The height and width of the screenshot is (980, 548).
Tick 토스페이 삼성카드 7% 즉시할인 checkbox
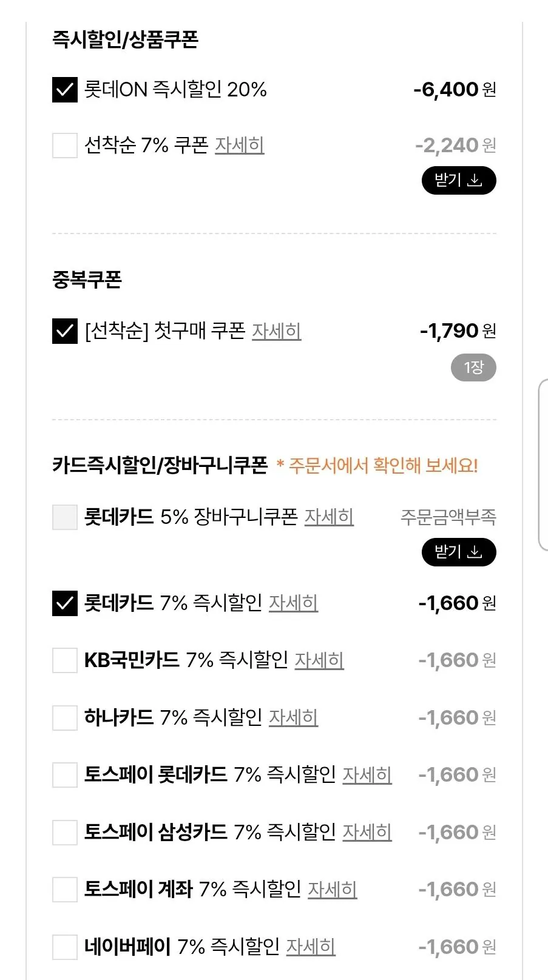65,833
